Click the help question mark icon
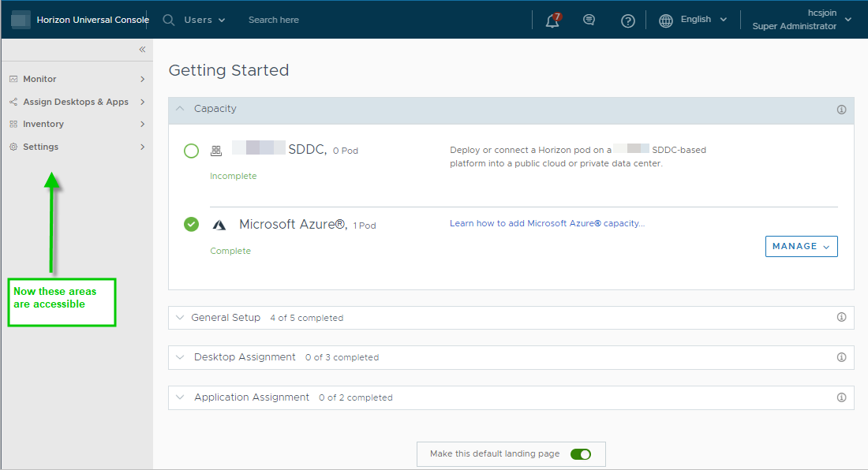868x470 pixels. 628,21
